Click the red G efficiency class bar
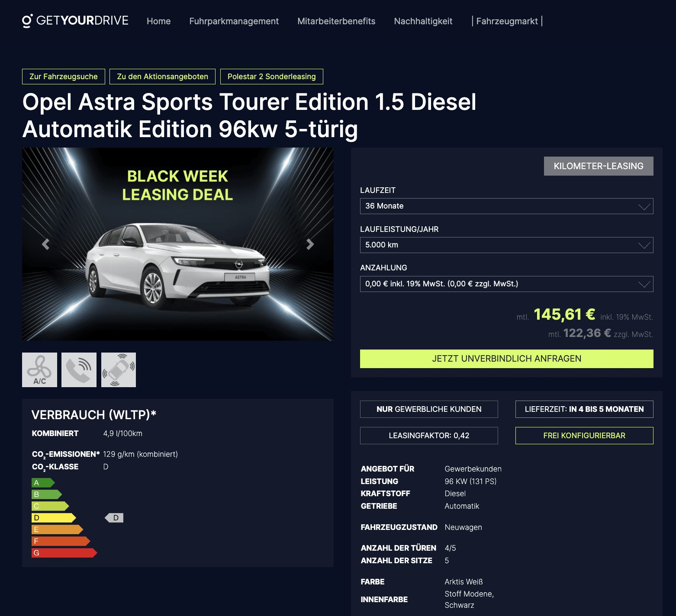The height and width of the screenshot is (616, 676). 64,553
